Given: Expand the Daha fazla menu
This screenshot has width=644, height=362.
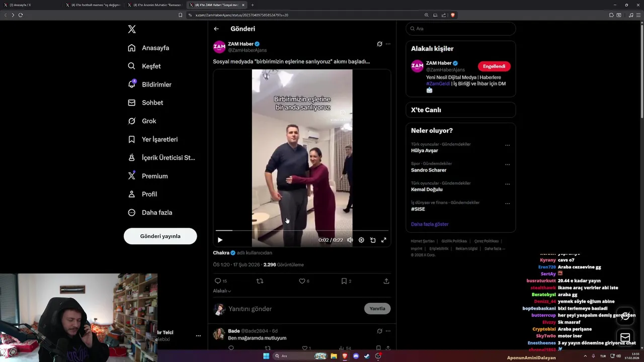Looking at the screenshot, I should point(150,212).
